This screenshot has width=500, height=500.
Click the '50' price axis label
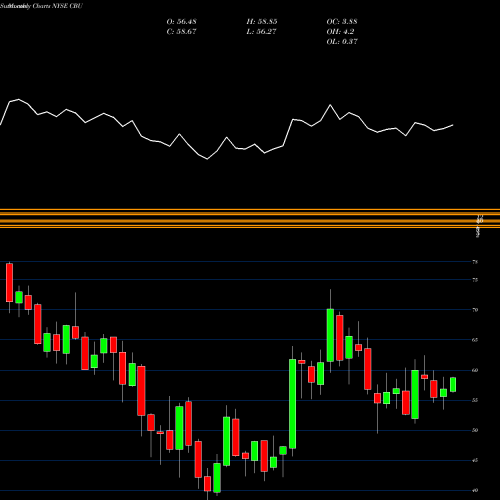(x=475, y=430)
